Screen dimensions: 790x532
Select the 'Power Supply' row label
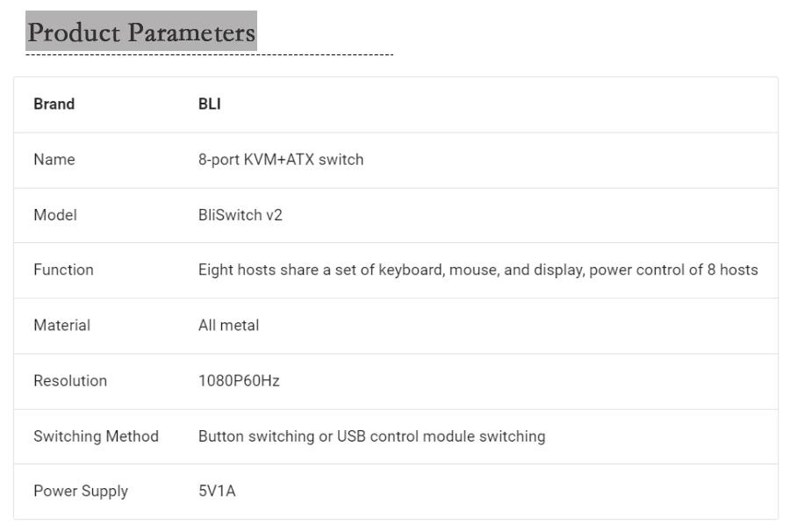(81, 492)
